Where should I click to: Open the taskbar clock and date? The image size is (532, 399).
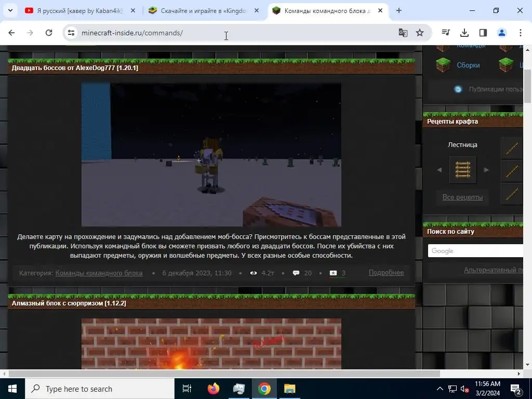tap(487, 389)
